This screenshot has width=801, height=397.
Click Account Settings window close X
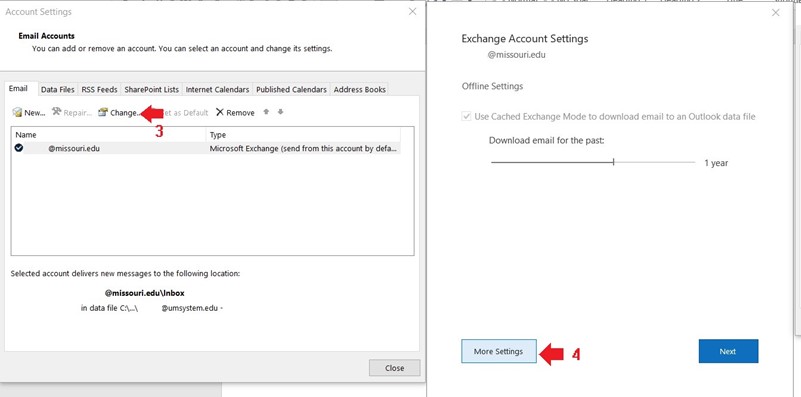click(x=413, y=11)
